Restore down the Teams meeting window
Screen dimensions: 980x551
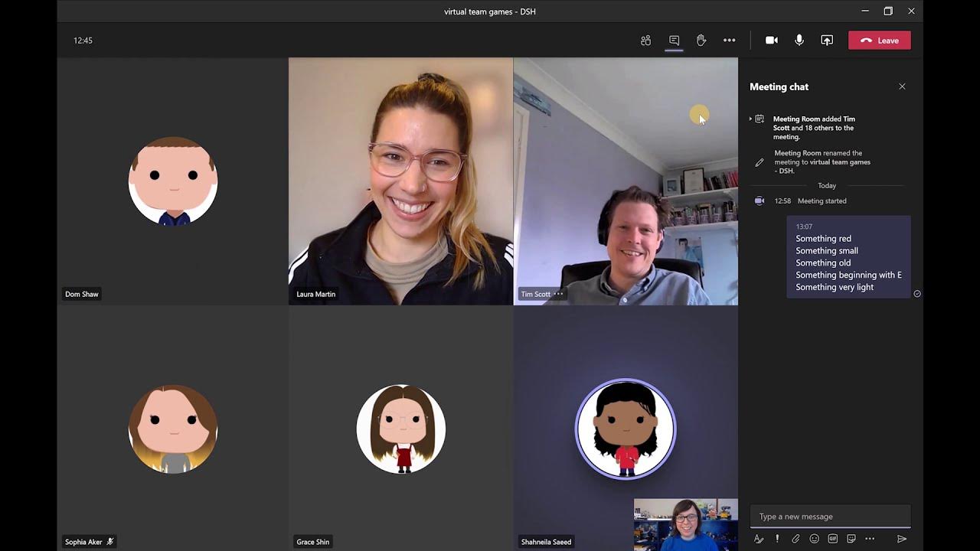click(888, 11)
